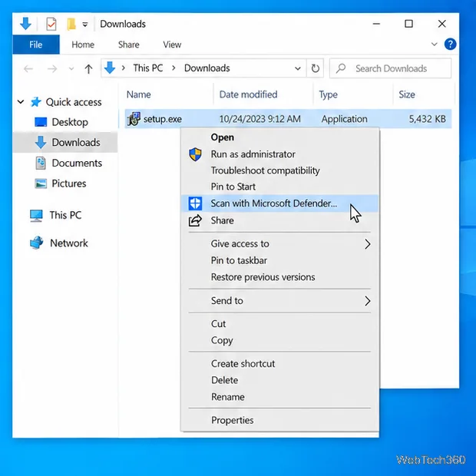The image size is (476, 476).
Task: Choose Delete from the context menu
Action: pyautogui.click(x=279, y=380)
